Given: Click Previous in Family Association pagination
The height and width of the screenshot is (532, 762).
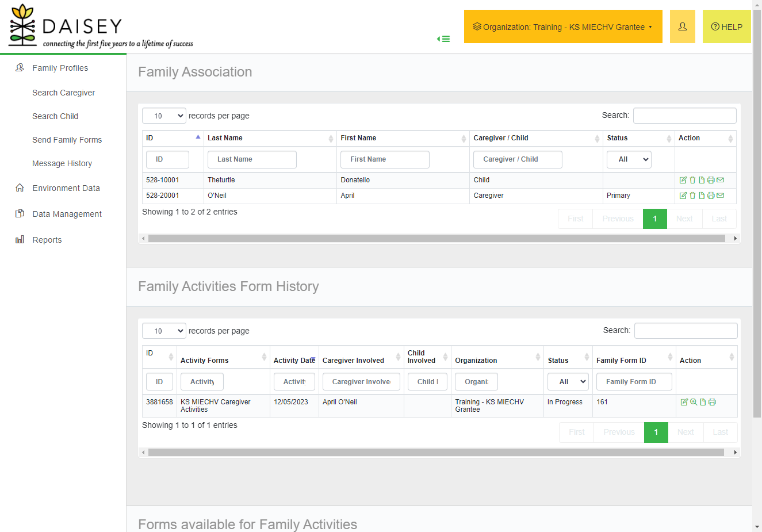Looking at the screenshot, I should click(618, 219).
